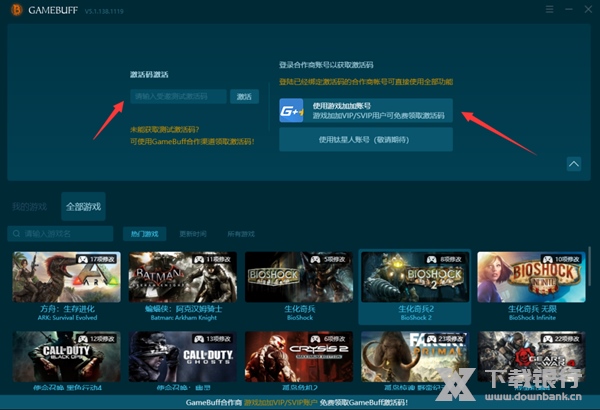Click gamepad icon on Black Ops card
The image size is (600, 410).
click(83, 339)
